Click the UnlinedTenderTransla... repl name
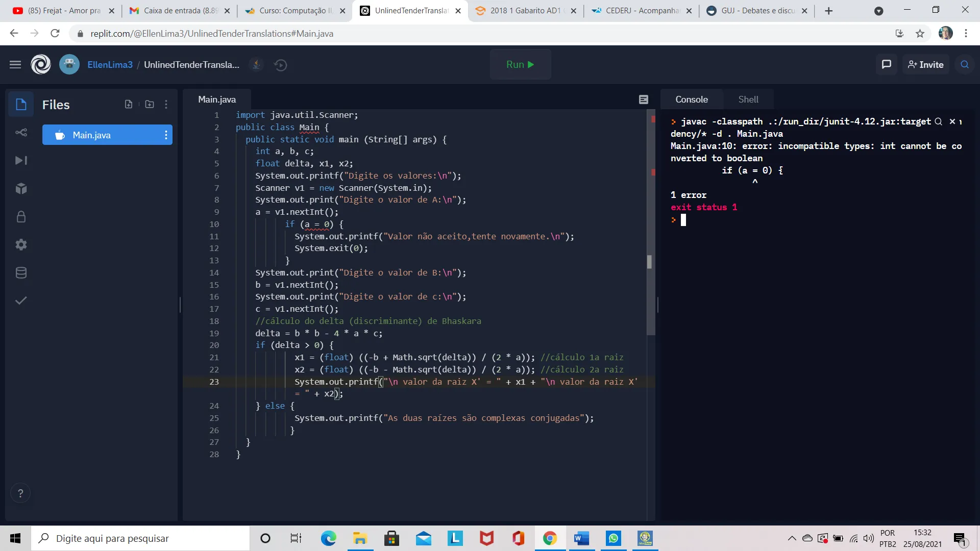Viewport: 980px width, 551px height. 191,65
